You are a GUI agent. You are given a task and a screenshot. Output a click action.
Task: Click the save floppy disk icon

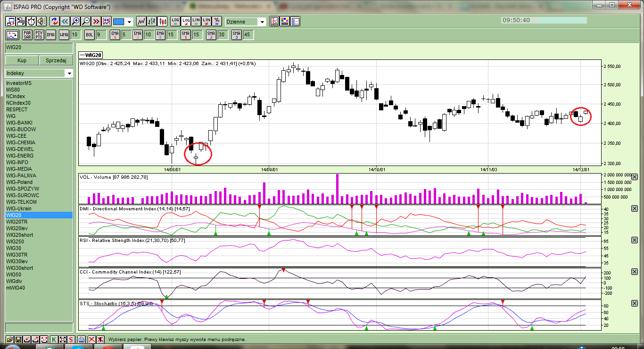click(x=18, y=340)
